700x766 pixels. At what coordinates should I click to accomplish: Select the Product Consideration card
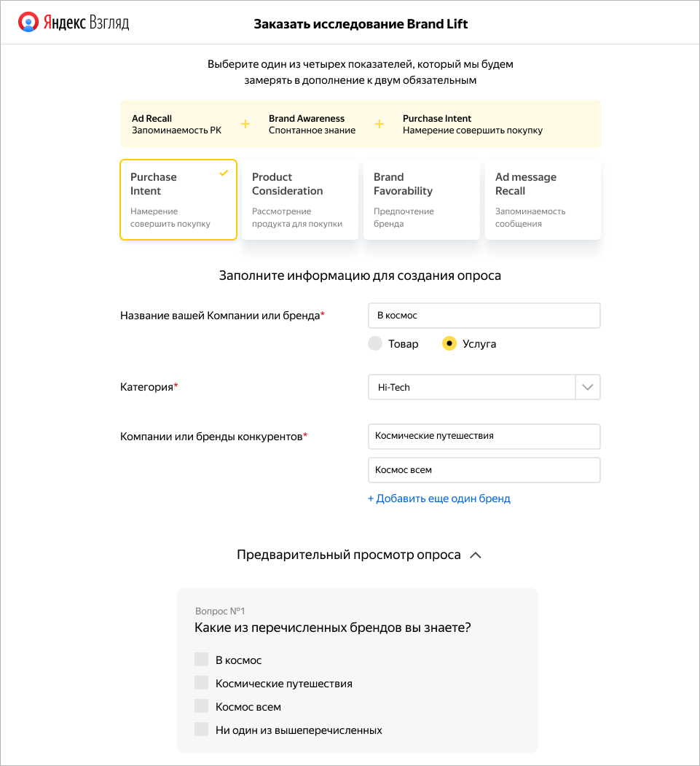pos(299,199)
